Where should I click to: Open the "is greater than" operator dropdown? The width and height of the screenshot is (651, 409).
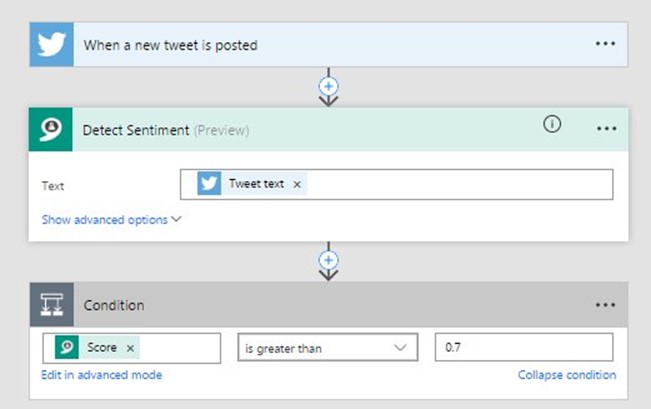[x=326, y=348]
